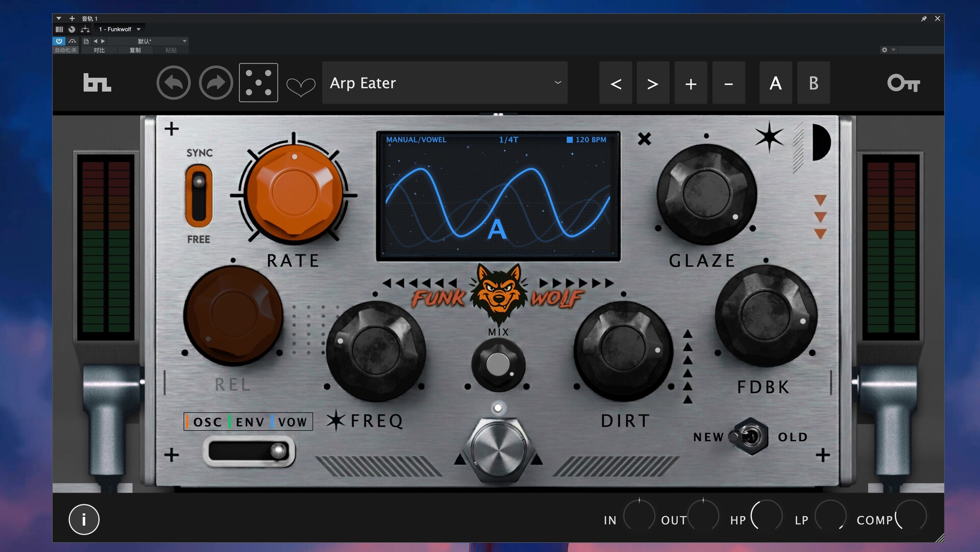
Task: Toggle the SYNC/FREE rate switch
Action: pyautogui.click(x=199, y=196)
